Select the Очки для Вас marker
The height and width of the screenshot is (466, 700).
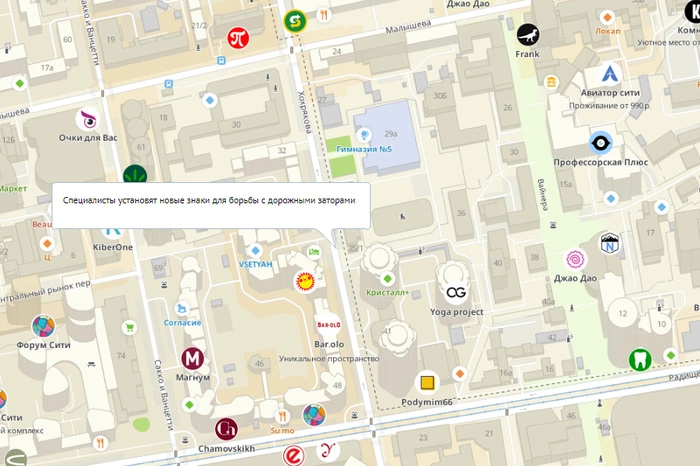(88, 119)
